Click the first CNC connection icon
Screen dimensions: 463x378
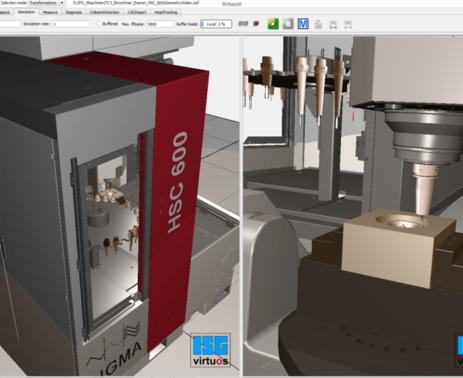[x=333, y=24]
